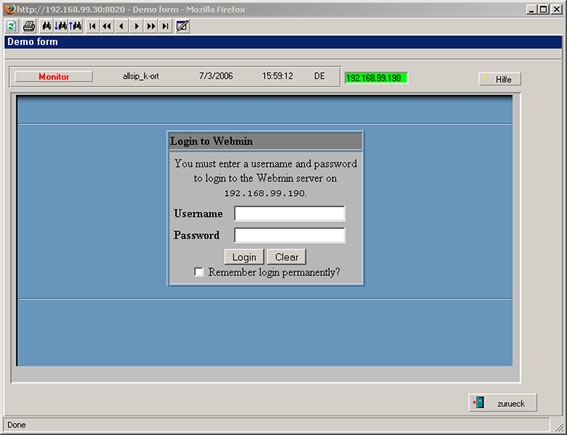Go to previous record (single left arrow)
The image size is (567, 435).
pos(122,26)
